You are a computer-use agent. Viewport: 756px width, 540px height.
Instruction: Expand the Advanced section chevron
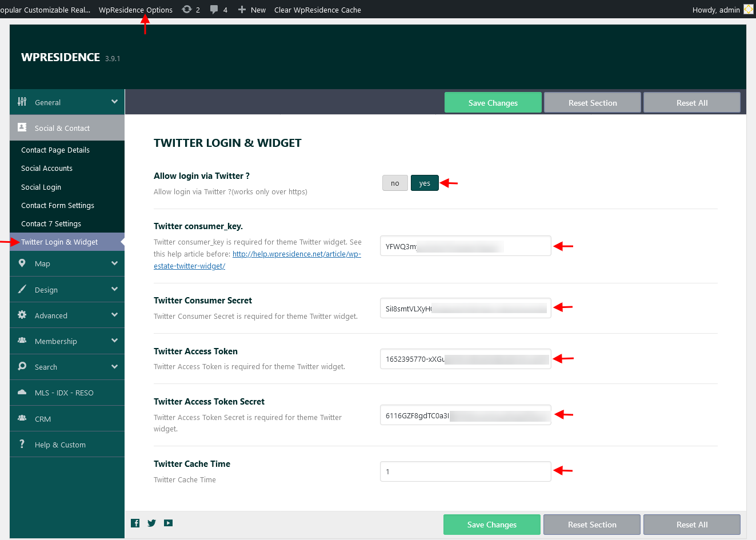[114, 315]
